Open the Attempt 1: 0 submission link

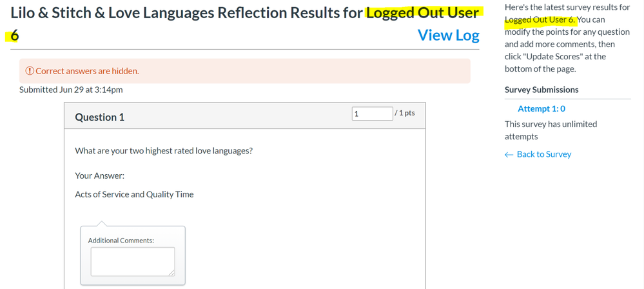tap(542, 109)
